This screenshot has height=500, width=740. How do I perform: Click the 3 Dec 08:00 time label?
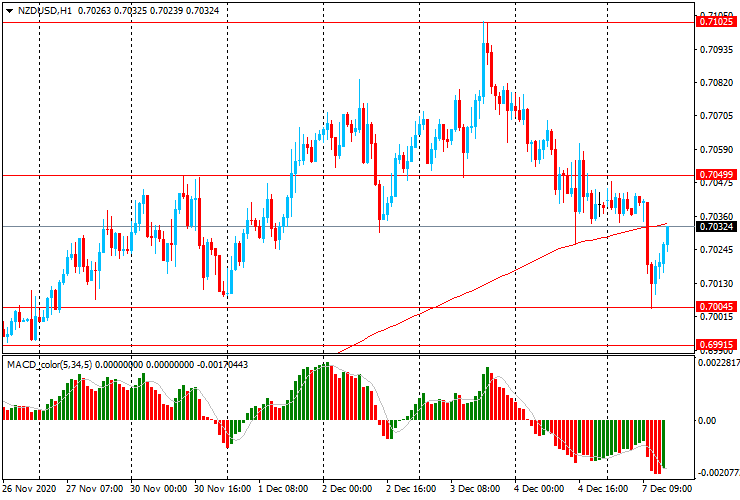pyautogui.click(x=474, y=490)
